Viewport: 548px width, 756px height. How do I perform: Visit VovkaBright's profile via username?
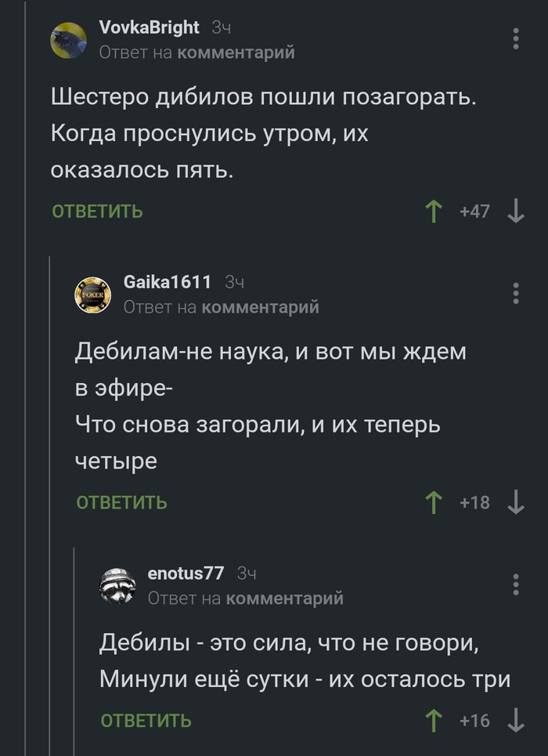tap(150, 28)
